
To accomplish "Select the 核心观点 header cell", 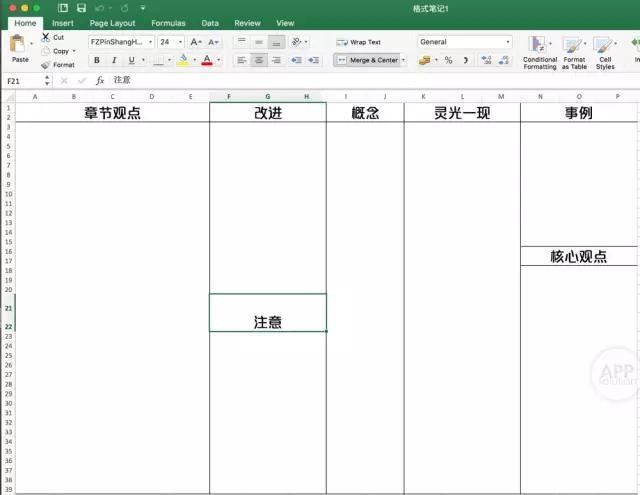I will click(578, 256).
